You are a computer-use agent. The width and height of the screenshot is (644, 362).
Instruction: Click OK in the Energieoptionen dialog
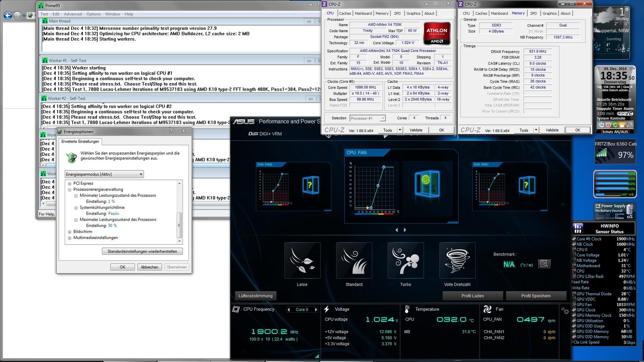click(x=122, y=267)
